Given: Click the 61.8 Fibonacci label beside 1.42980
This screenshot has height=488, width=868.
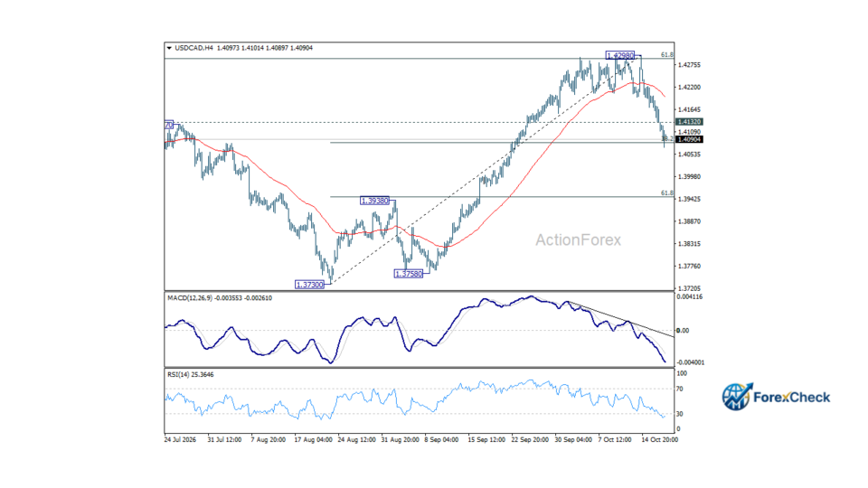Looking at the screenshot, I should tap(667, 55).
